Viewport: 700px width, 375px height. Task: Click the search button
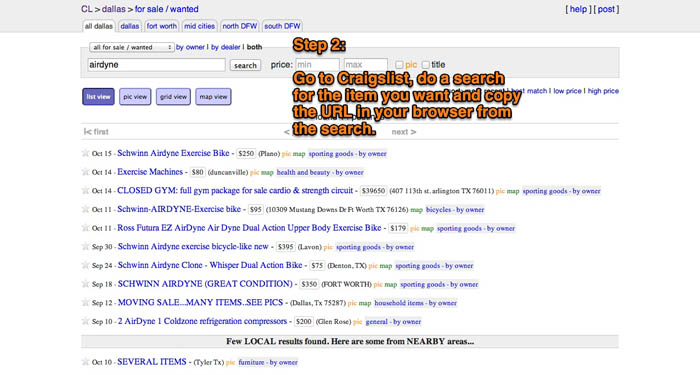point(246,65)
